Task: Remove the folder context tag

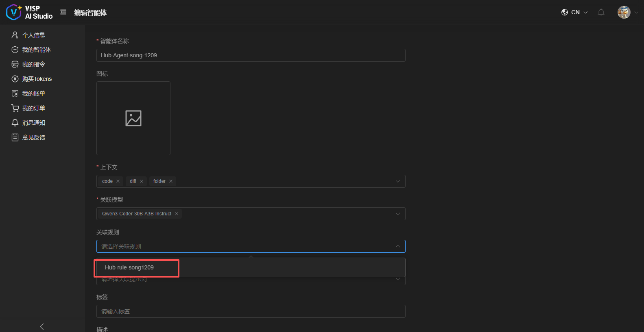Action: pos(171,181)
